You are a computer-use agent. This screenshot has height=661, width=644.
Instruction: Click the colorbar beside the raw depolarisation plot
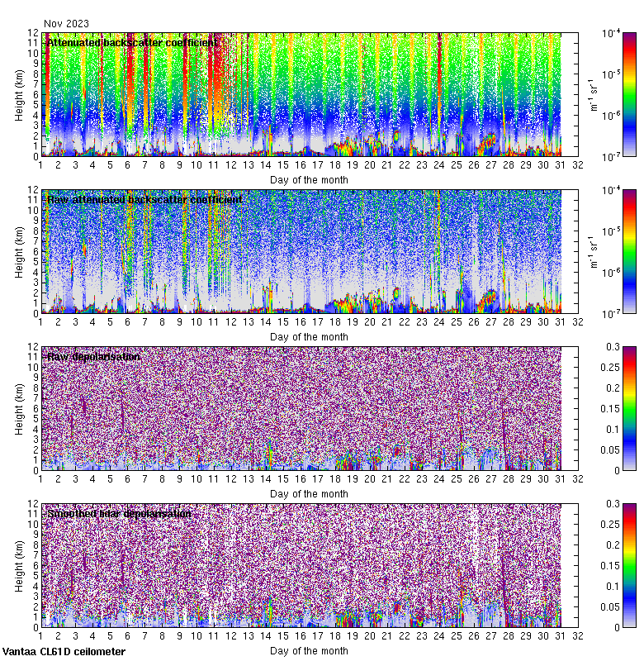(629, 408)
